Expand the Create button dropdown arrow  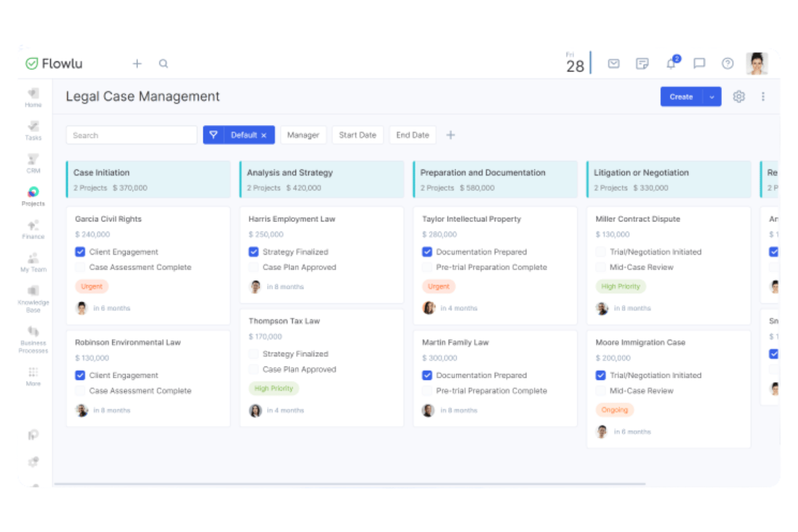712,96
